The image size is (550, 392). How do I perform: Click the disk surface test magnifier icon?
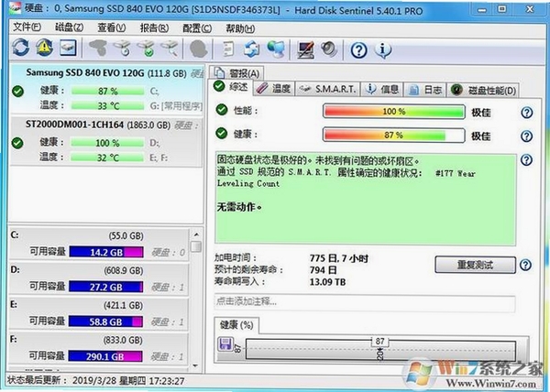[x=170, y=48]
